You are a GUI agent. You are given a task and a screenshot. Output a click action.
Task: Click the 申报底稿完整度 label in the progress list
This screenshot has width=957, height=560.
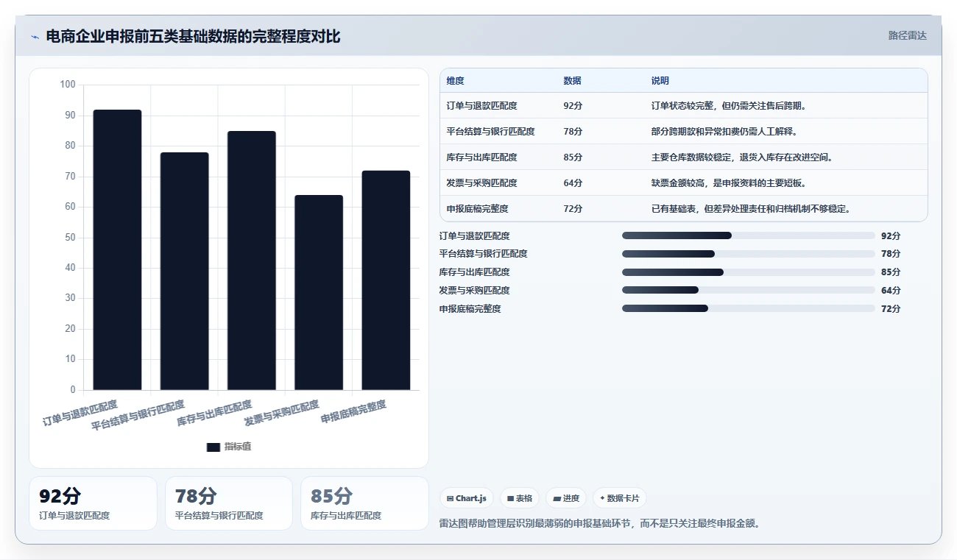(x=470, y=309)
